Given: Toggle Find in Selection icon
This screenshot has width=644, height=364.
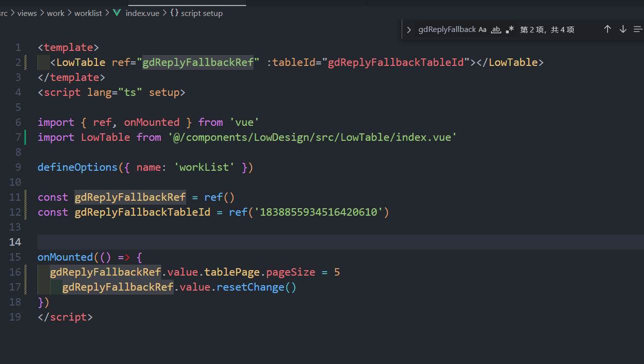Looking at the screenshot, I should tap(638, 29).
